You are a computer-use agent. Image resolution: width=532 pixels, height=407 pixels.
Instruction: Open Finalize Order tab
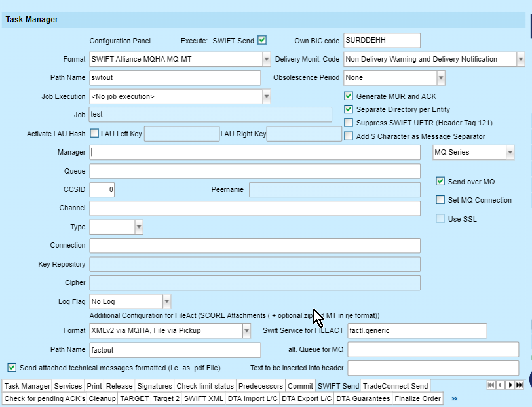pos(417,398)
